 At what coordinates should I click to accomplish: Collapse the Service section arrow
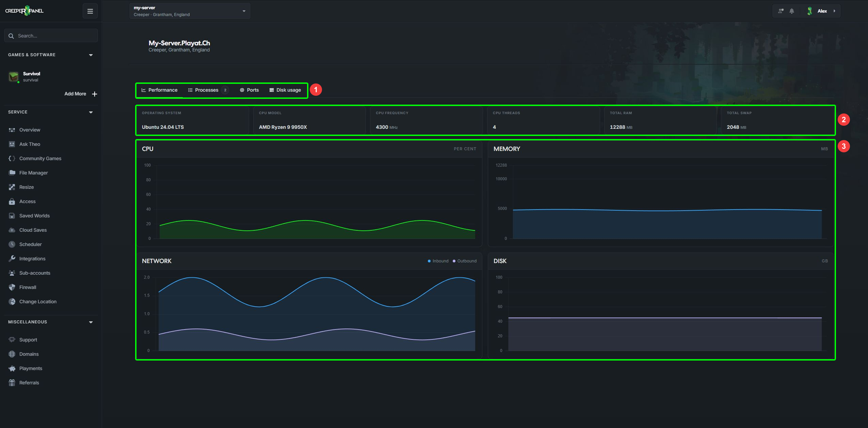91,112
